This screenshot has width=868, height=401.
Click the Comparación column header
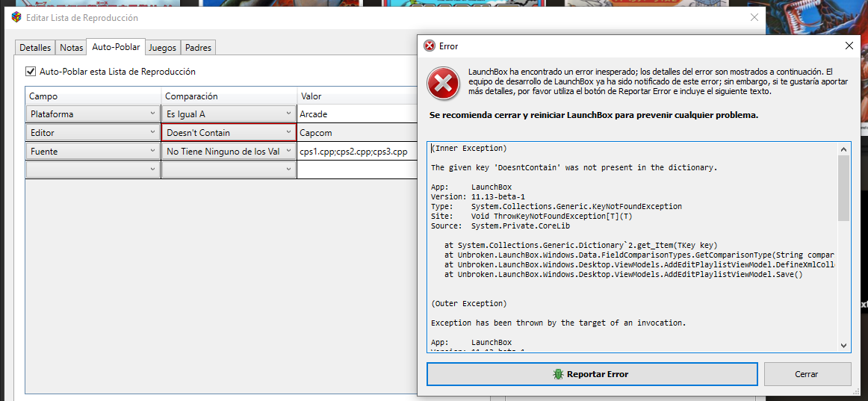click(x=229, y=96)
